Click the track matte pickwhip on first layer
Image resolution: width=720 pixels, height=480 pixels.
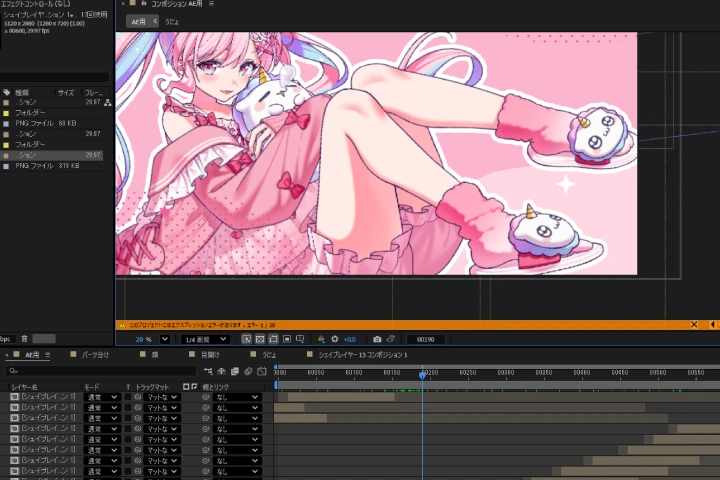pyautogui.click(x=137, y=397)
